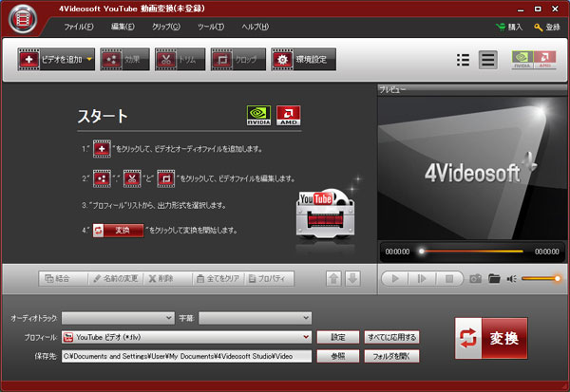Click the 購入 (Purchase) cart link

509,28
